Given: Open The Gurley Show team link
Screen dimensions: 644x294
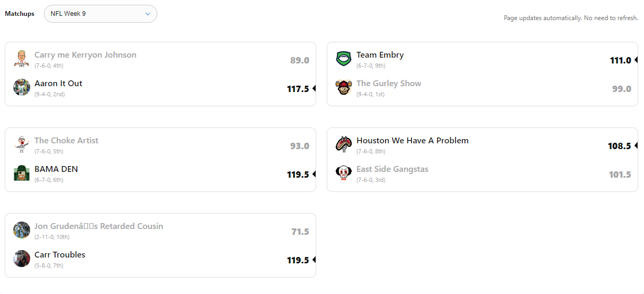Looking at the screenshot, I should click(389, 84).
